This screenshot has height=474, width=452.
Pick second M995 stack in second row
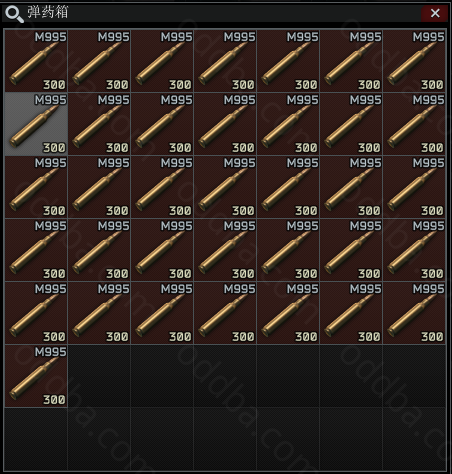99,124
